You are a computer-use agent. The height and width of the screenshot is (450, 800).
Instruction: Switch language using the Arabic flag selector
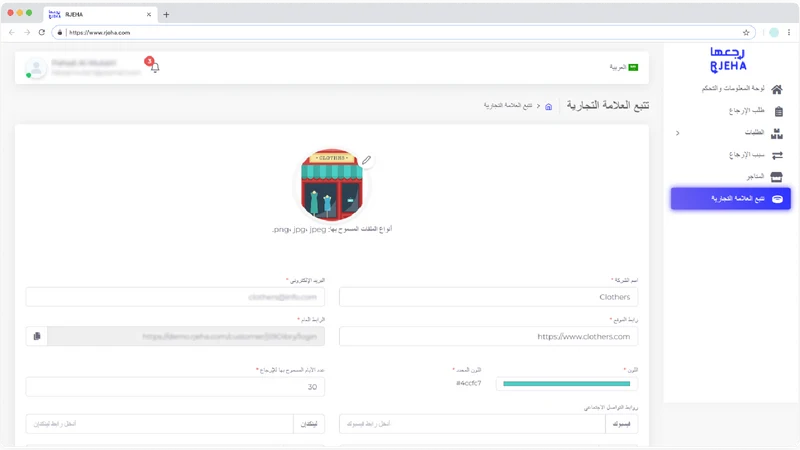click(x=623, y=67)
